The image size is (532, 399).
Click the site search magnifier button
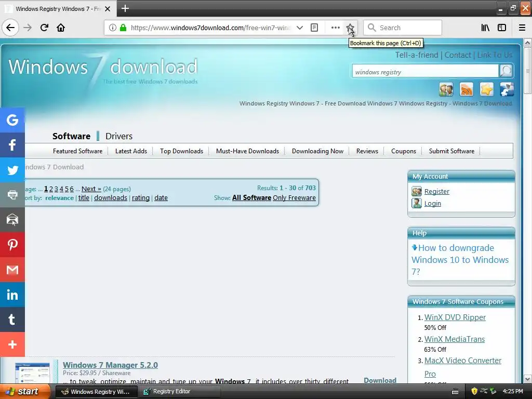pos(506,71)
